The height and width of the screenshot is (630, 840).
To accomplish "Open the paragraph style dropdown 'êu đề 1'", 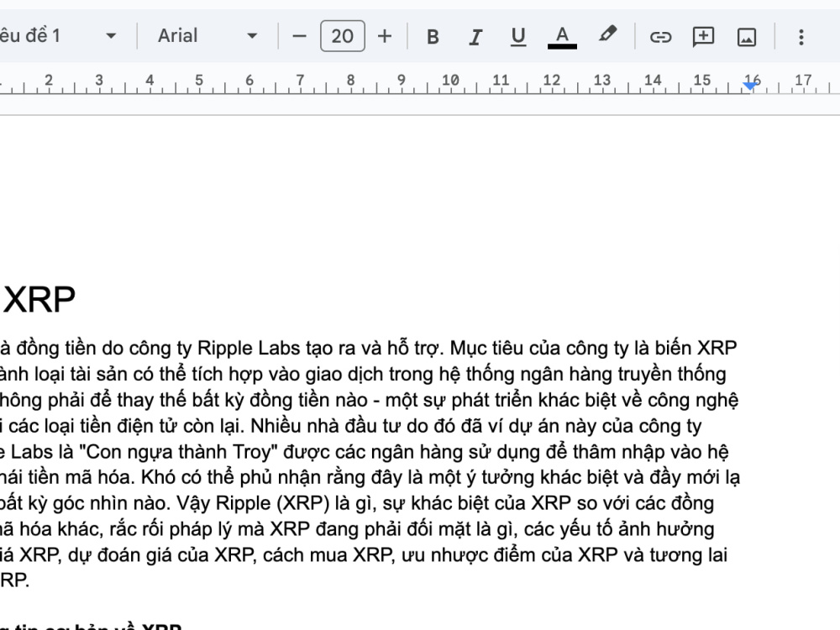I will tap(59, 36).
